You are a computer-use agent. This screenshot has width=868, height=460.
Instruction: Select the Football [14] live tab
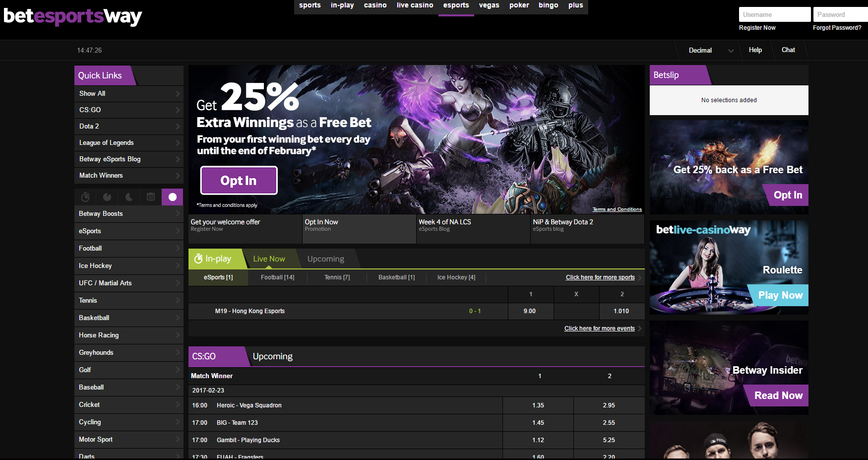(x=278, y=277)
